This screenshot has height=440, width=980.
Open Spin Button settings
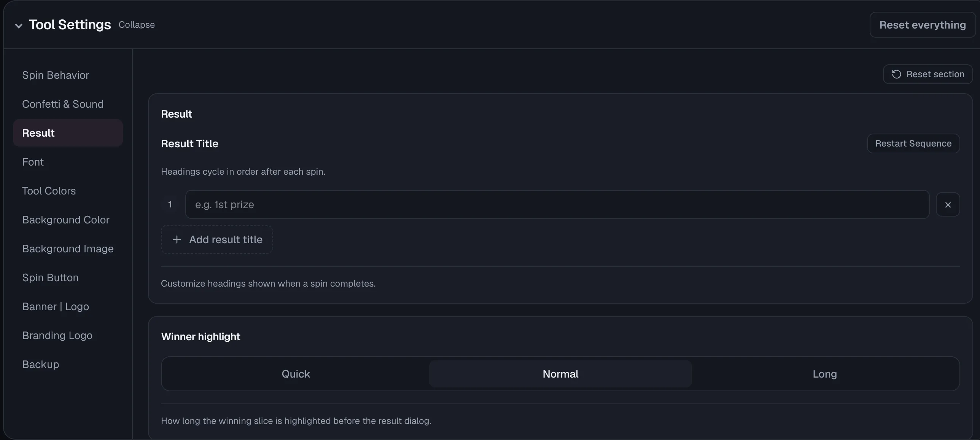pyautogui.click(x=68, y=277)
